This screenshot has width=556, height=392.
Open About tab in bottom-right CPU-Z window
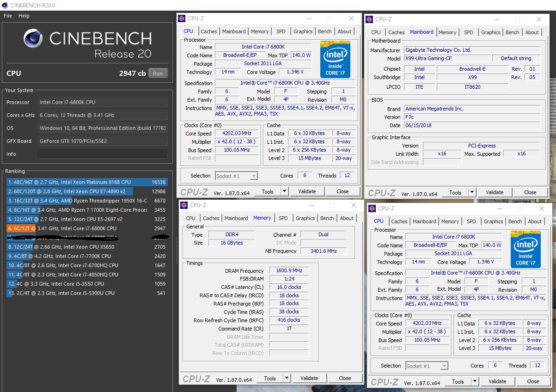[535, 221]
